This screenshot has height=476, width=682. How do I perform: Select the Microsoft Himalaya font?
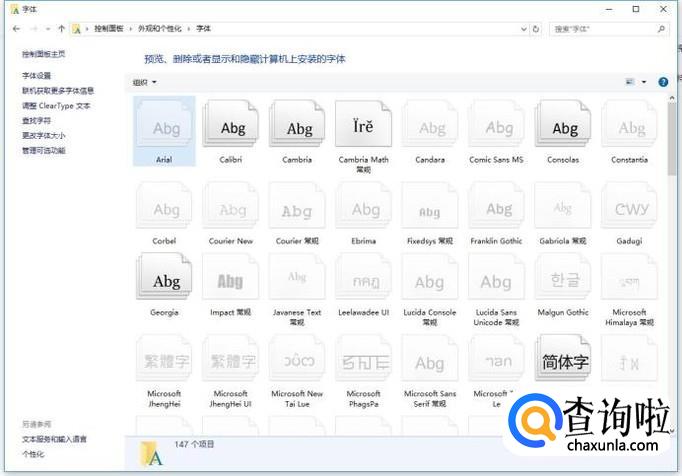pos(629,277)
